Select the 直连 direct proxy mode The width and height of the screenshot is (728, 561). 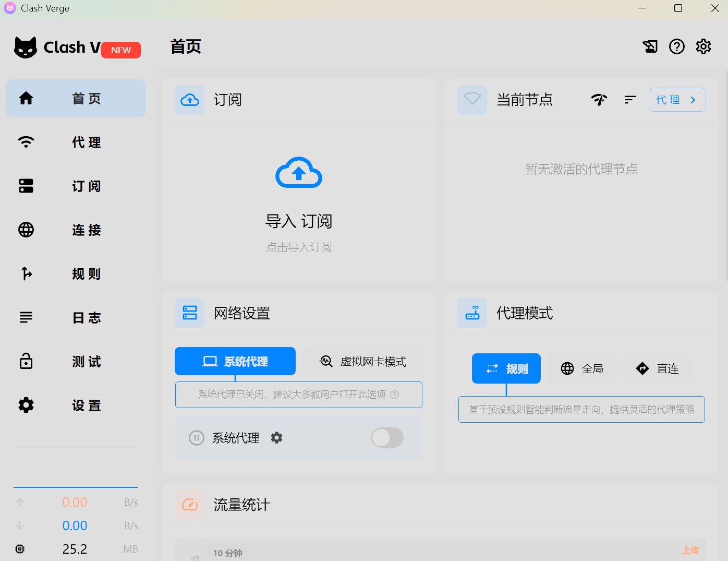click(x=657, y=368)
